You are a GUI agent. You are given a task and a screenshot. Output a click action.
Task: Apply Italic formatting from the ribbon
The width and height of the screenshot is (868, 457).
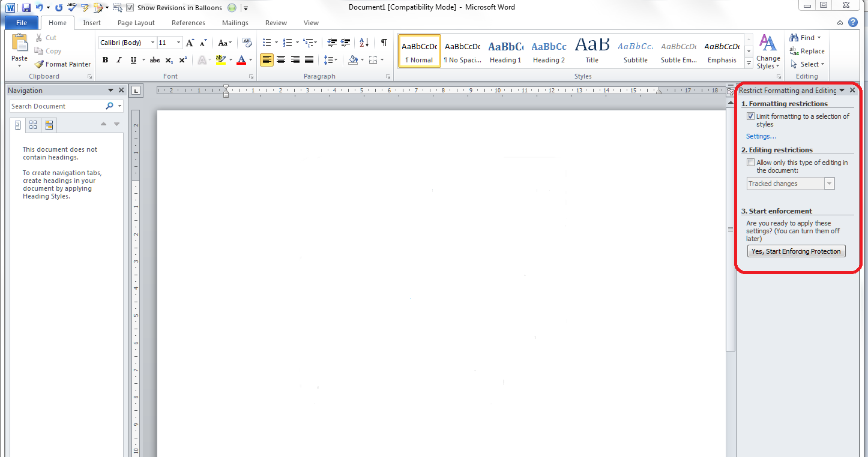(119, 60)
